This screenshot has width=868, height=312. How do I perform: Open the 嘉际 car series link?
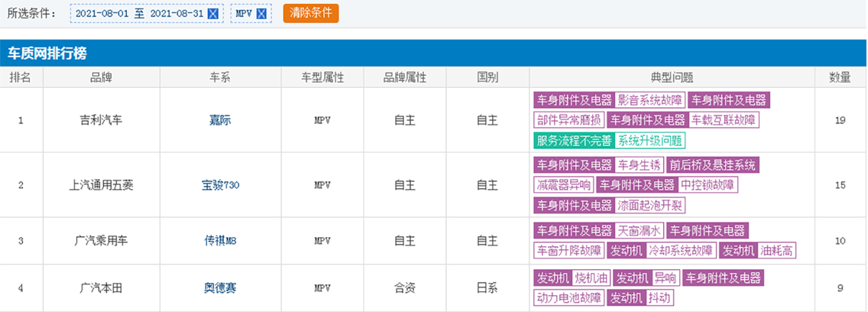point(220,120)
